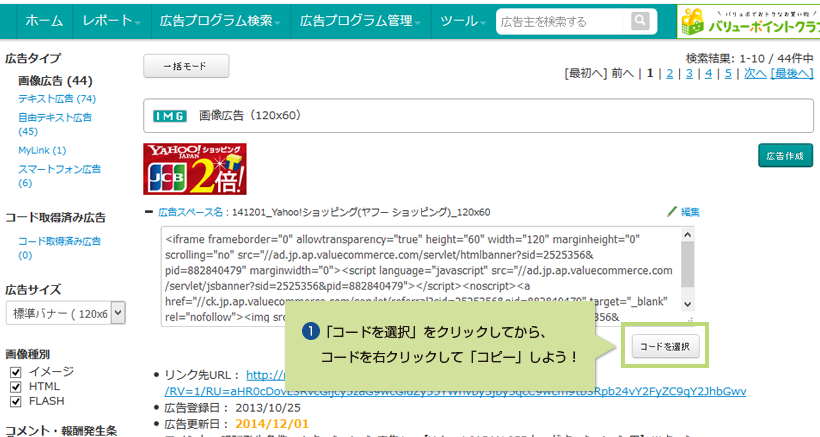Focus the 広告主を検索する search field

click(x=562, y=21)
